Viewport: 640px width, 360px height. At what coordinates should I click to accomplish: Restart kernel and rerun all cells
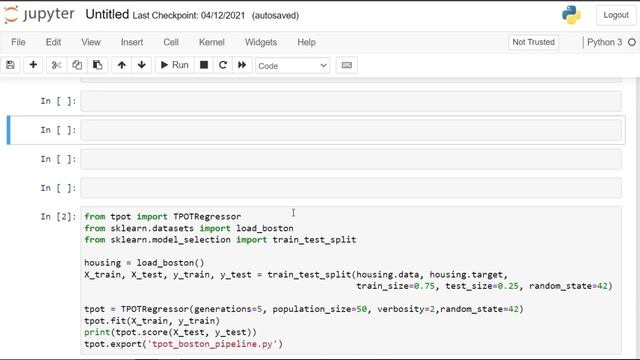[x=242, y=65]
